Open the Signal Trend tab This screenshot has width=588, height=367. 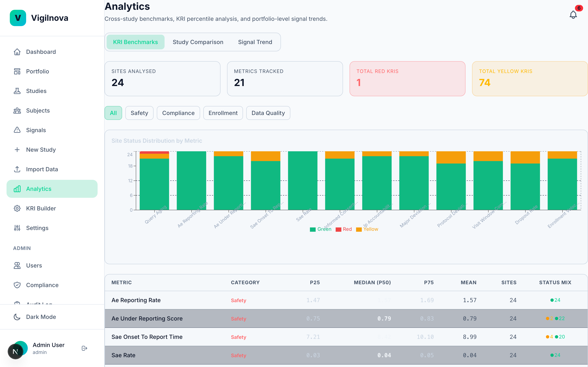255,42
